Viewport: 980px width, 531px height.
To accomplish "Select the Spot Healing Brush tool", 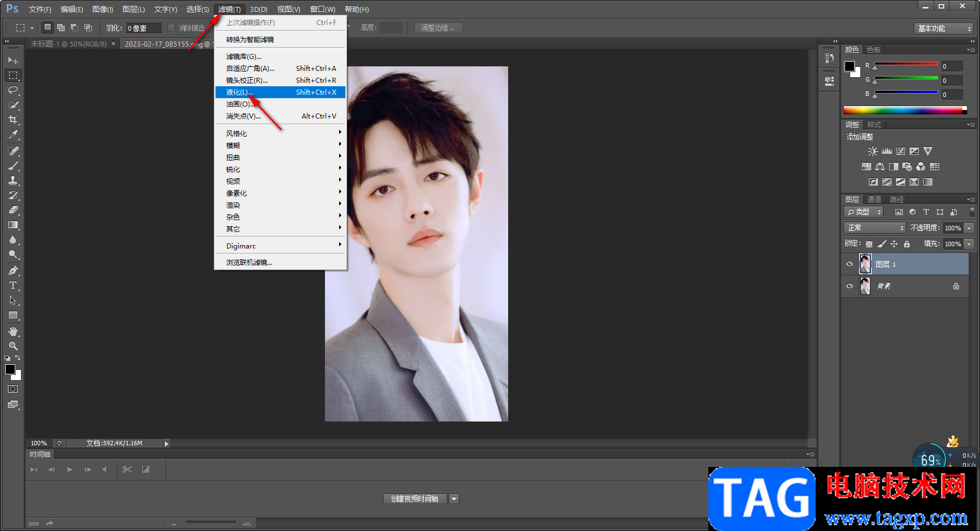I will [13, 151].
